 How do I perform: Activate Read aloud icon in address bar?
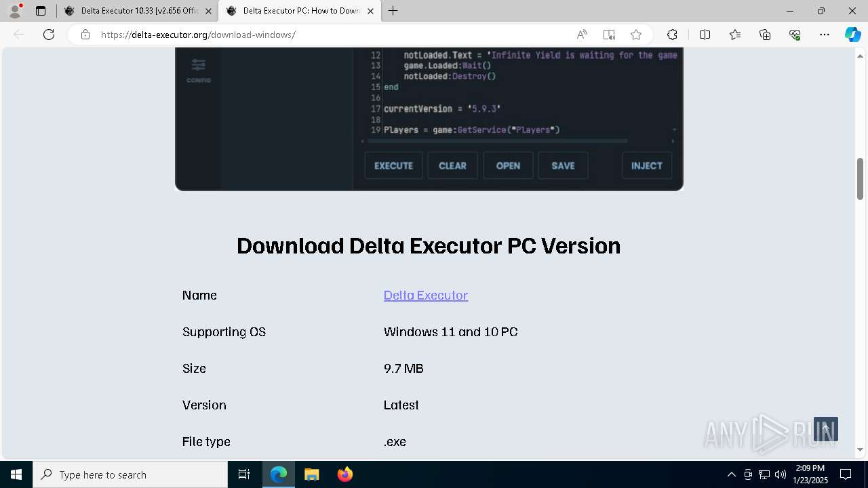pyautogui.click(x=582, y=35)
